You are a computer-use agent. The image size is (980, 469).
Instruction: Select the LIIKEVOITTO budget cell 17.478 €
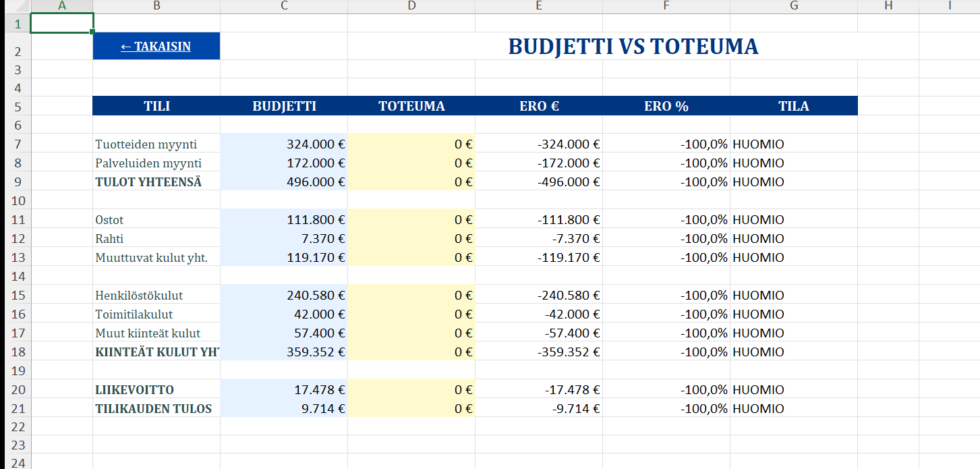[x=284, y=389]
